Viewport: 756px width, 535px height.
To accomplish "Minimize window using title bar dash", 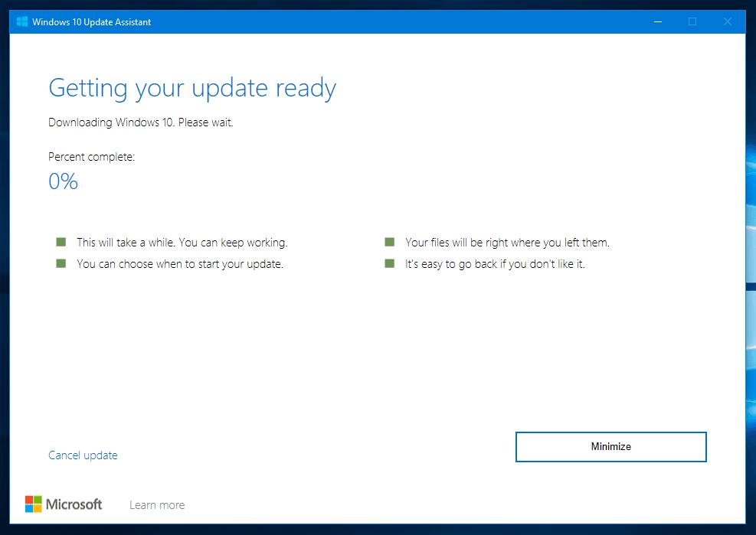I will point(658,21).
